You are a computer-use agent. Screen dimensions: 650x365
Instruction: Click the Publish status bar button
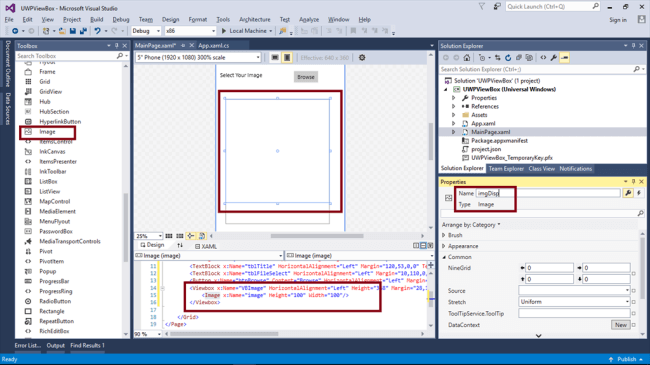pos(626,359)
